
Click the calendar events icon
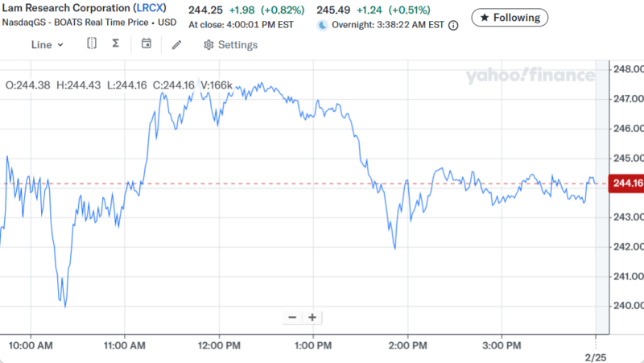pos(147,44)
